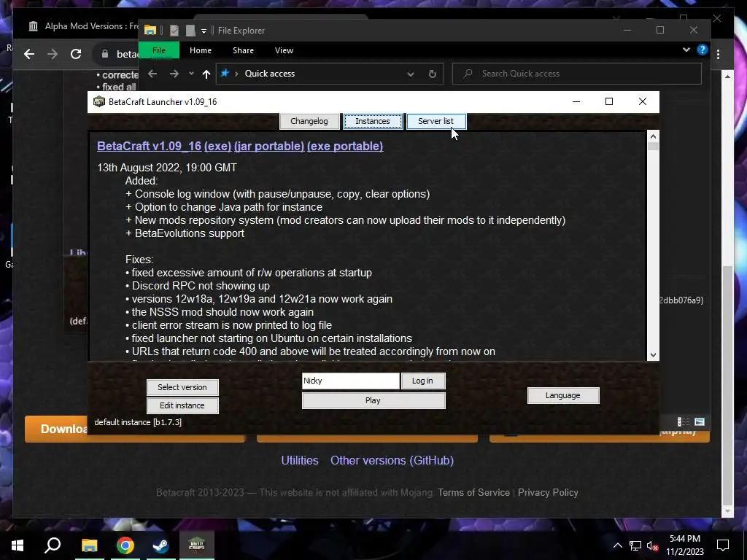Screen dimensions: 747x560
Task: Click the File Explorer refresh icon
Action: point(432,74)
